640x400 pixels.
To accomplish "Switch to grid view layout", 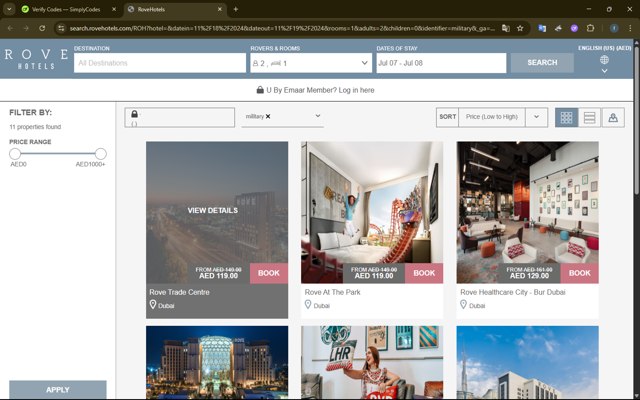I will click(x=567, y=118).
